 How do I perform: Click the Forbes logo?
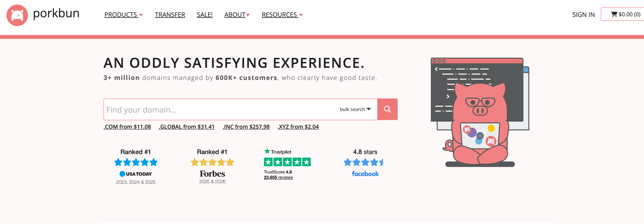click(212, 174)
